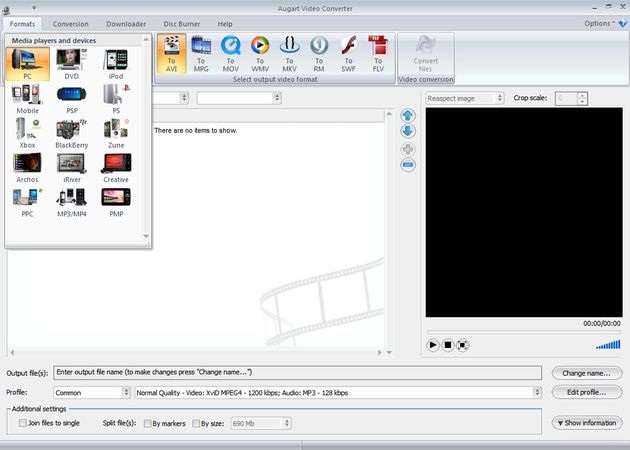Remove file with minus icon
630x450 pixels.
(408, 165)
